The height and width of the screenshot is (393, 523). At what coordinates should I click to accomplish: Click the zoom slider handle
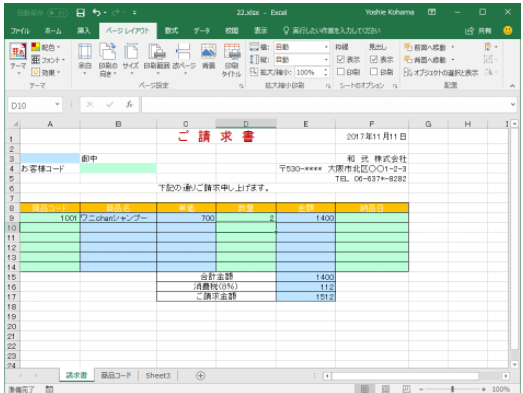(452, 389)
